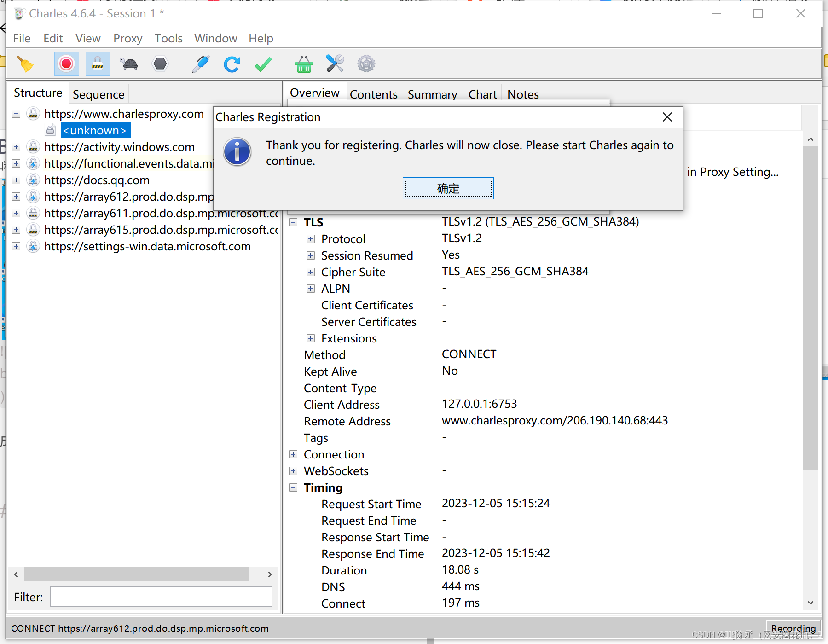Select https://activity.windows.com host entry
The width and height of the screenshot is (828, 644).
119,147
